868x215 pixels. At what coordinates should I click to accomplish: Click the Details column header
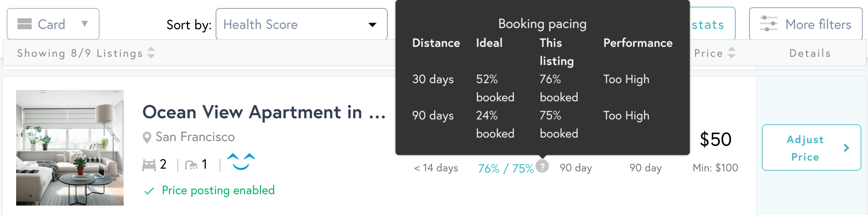click(x=810, y=53)
